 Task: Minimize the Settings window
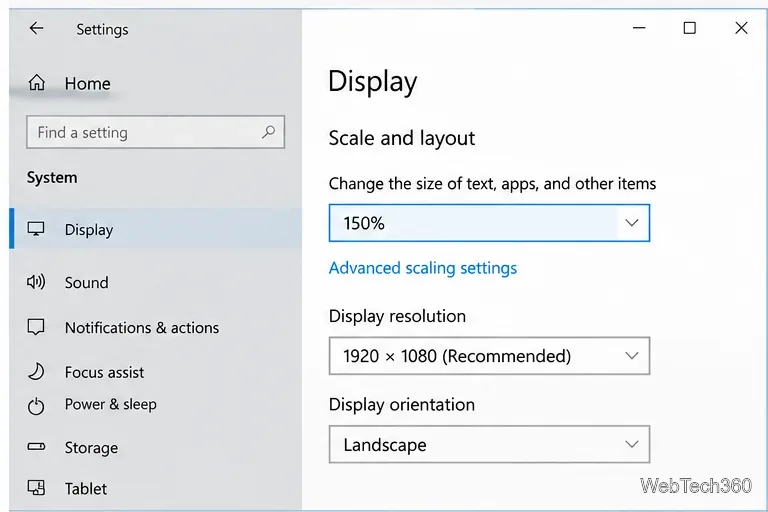point(639,28)
